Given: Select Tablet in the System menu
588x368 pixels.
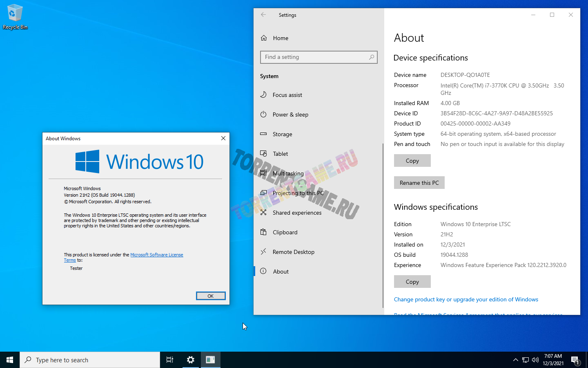Looking at the screenshot, I should (x=280, y=154).
